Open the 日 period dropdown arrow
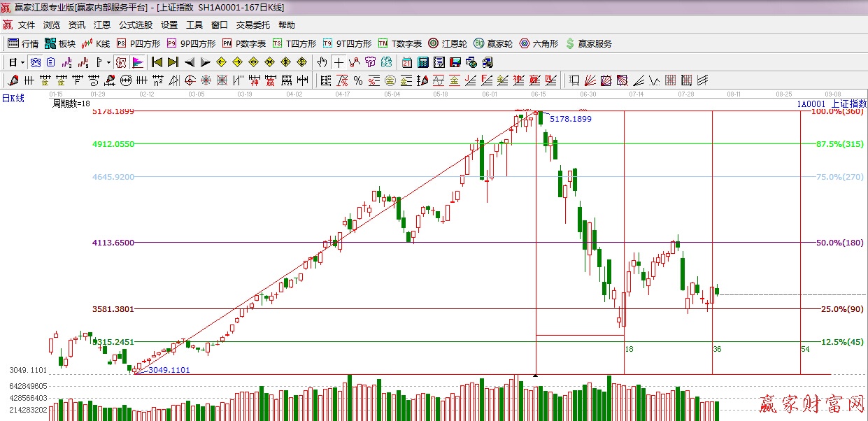This screenshot has height=421, width=868. click(x=22, y=62)
